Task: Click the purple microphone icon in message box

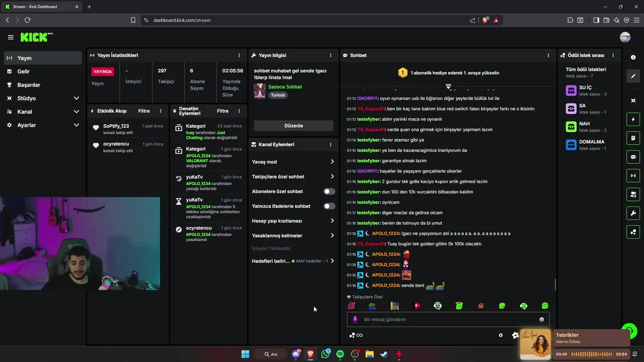Action: pyautogui.click(x=355, y=319)
